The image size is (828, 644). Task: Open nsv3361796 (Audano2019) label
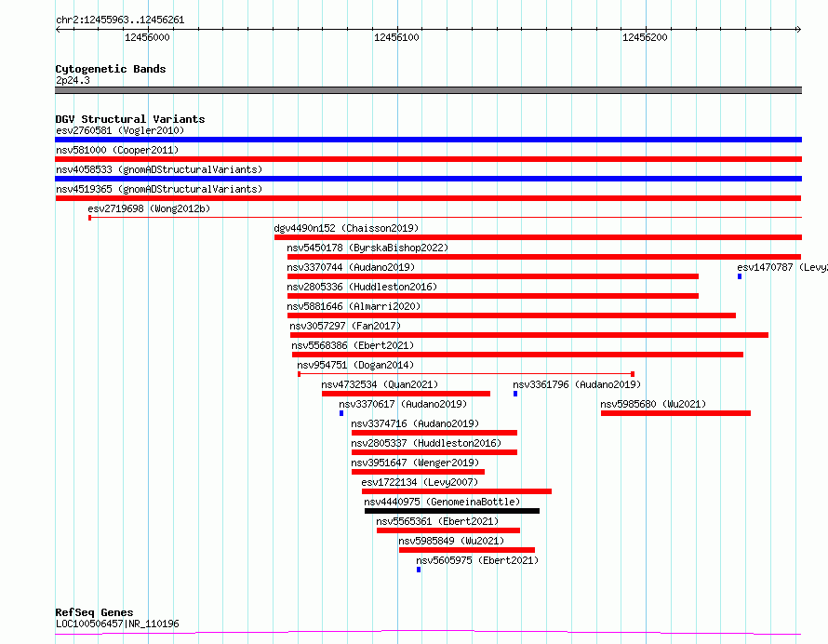coord(577,384)
